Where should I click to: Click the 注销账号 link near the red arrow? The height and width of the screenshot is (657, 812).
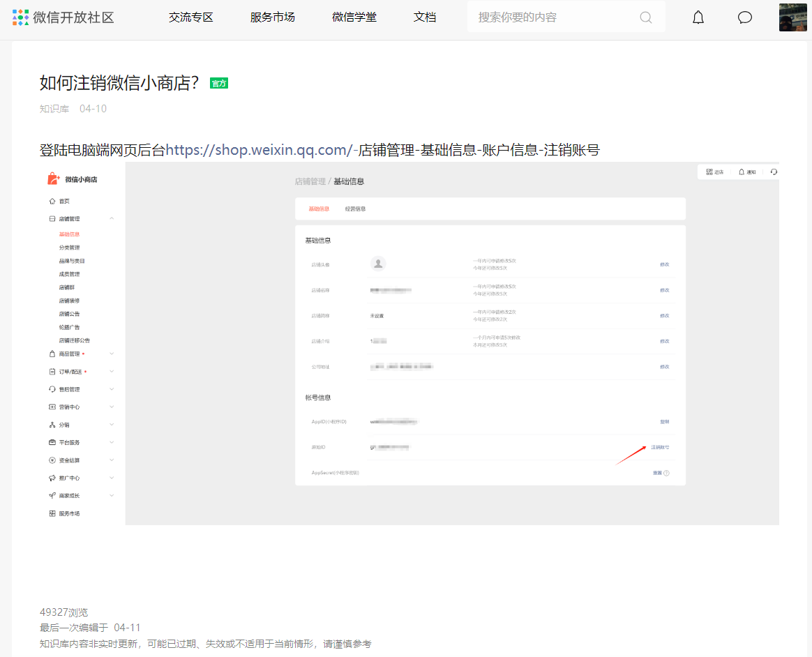point(660,447)
